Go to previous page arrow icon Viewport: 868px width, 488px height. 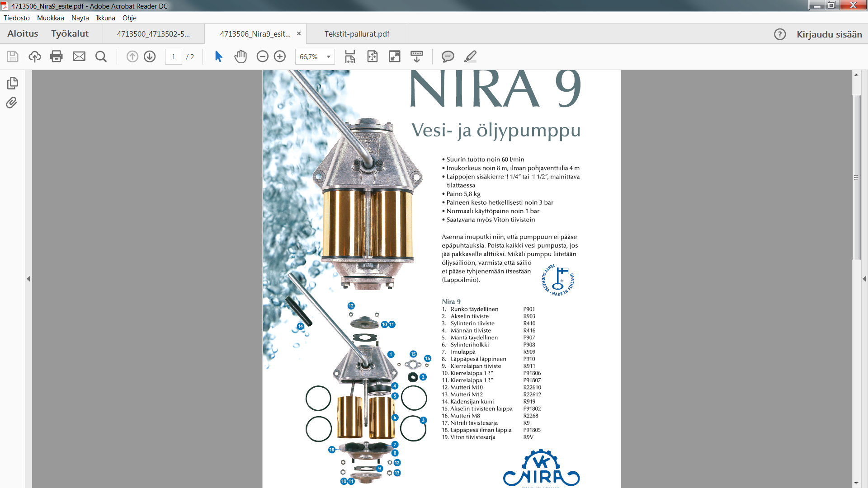click(132, 56)
